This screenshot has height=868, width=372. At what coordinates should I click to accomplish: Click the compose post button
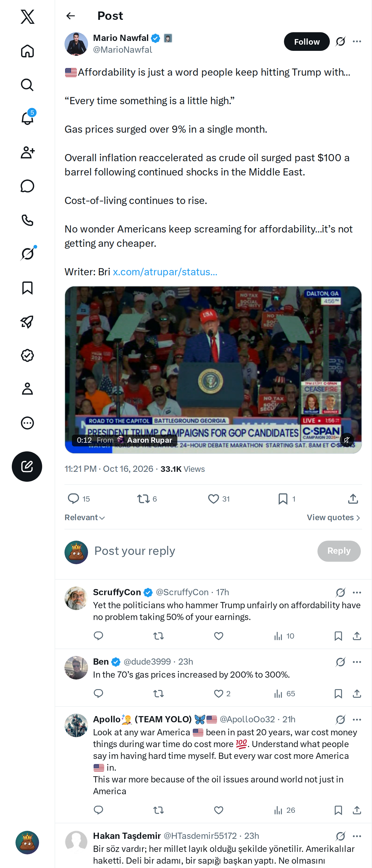tap(27, 466)
